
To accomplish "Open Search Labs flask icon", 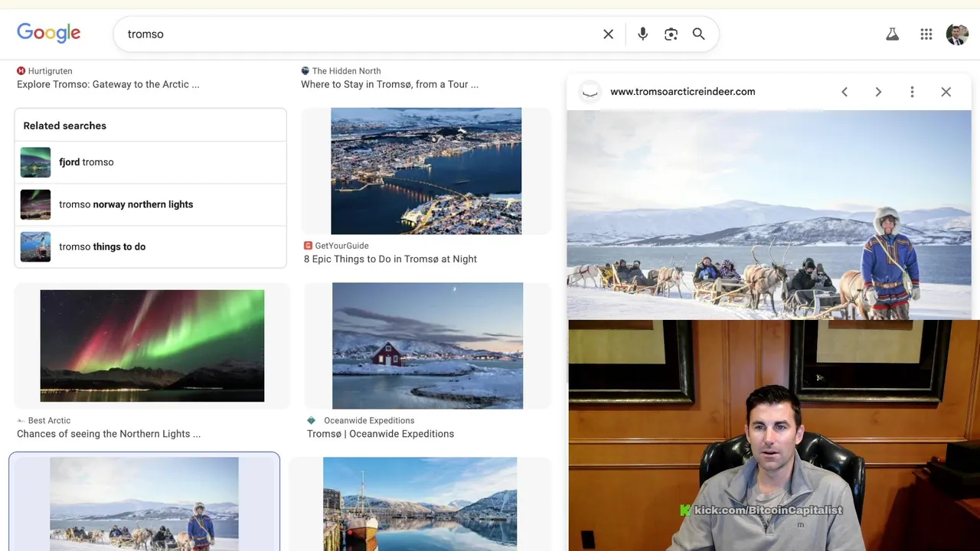I will coord(892,34).
